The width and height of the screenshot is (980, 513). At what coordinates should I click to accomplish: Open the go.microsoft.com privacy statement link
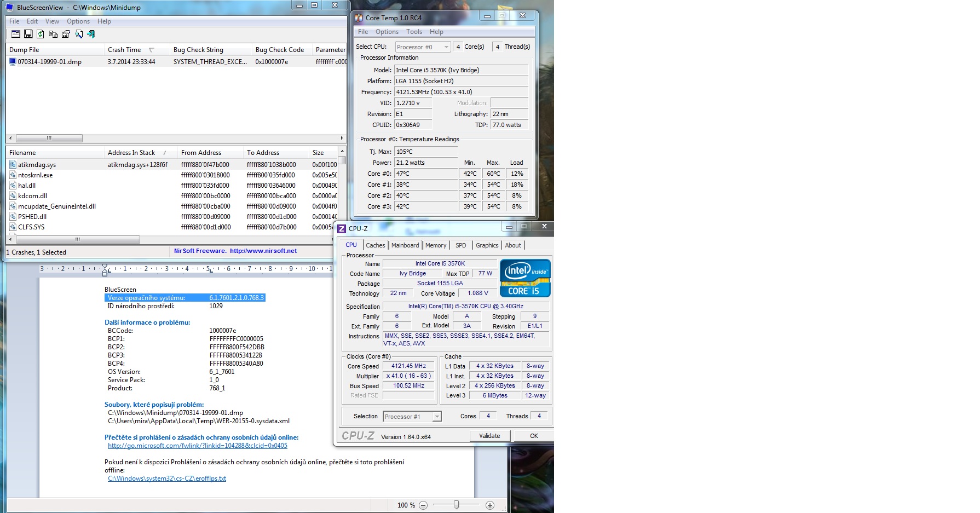pos(197,446)
